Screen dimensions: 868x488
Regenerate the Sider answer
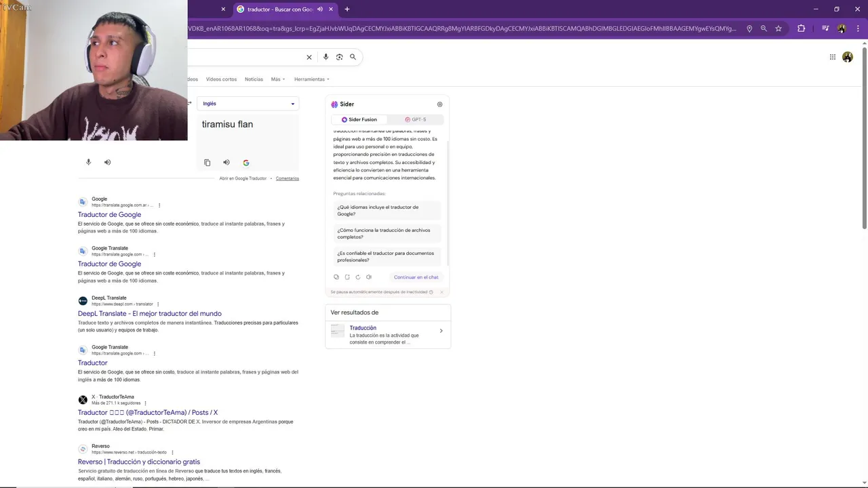(x=358, y=277)
